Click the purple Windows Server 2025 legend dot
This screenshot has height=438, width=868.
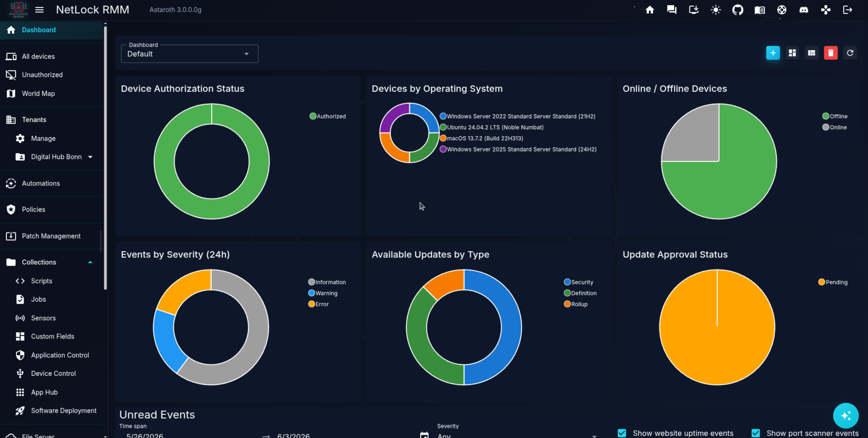point(443,149)
